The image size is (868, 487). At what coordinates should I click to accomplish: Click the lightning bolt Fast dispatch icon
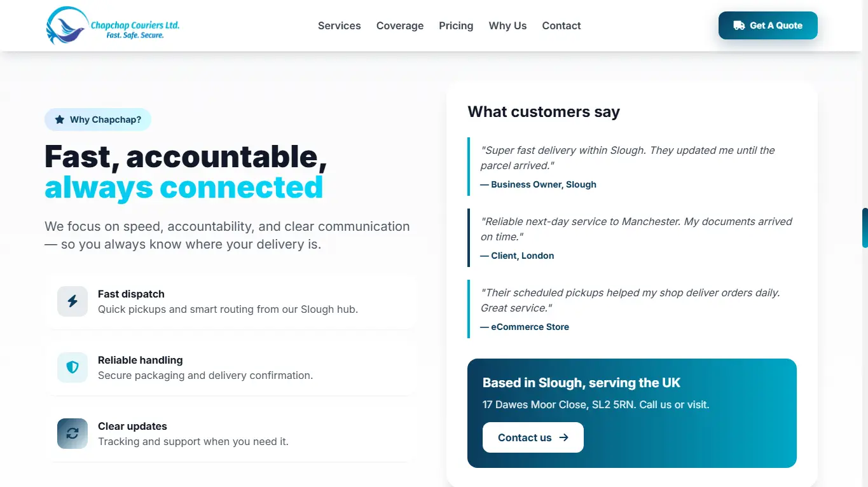coord(72,301)
